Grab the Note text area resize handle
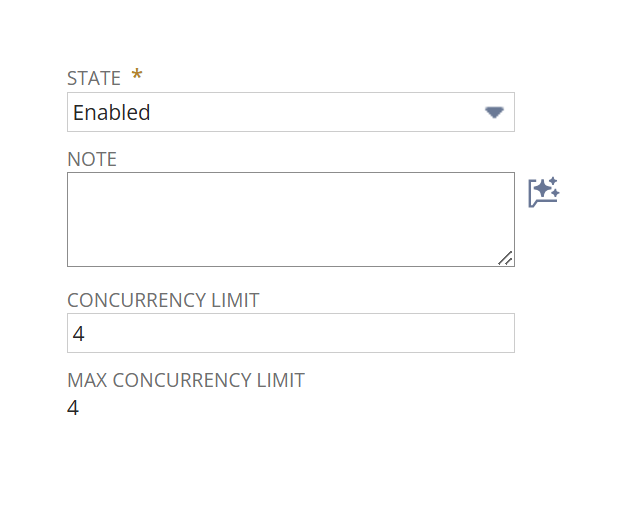The width and height of the screenshot is (640, 510). (506, 258)
